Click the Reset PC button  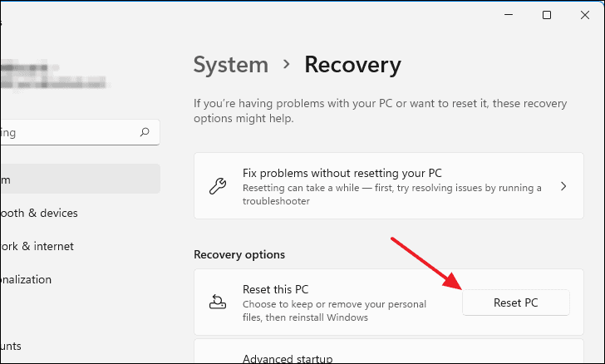515,303
